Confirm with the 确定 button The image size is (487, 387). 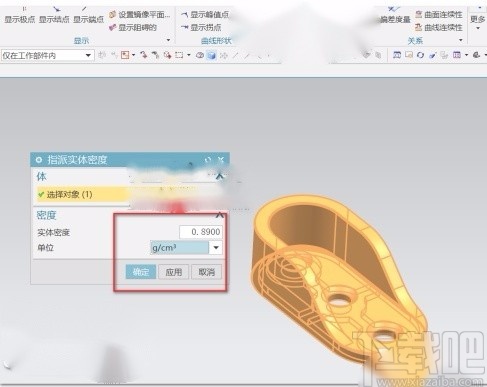141,272
